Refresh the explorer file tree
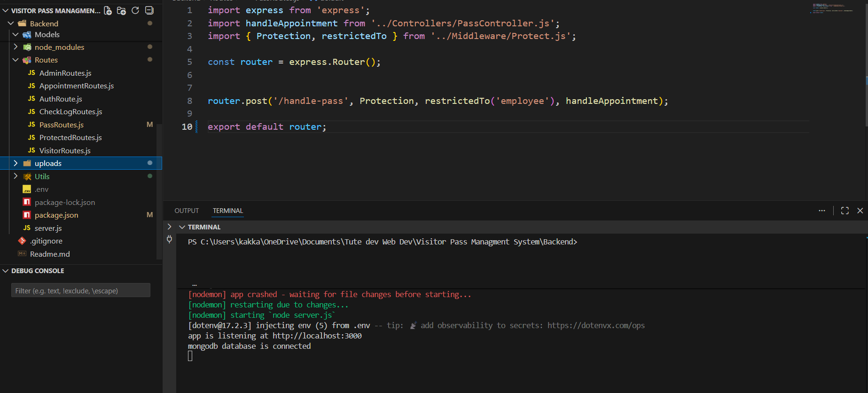 [x=135, y=10]
